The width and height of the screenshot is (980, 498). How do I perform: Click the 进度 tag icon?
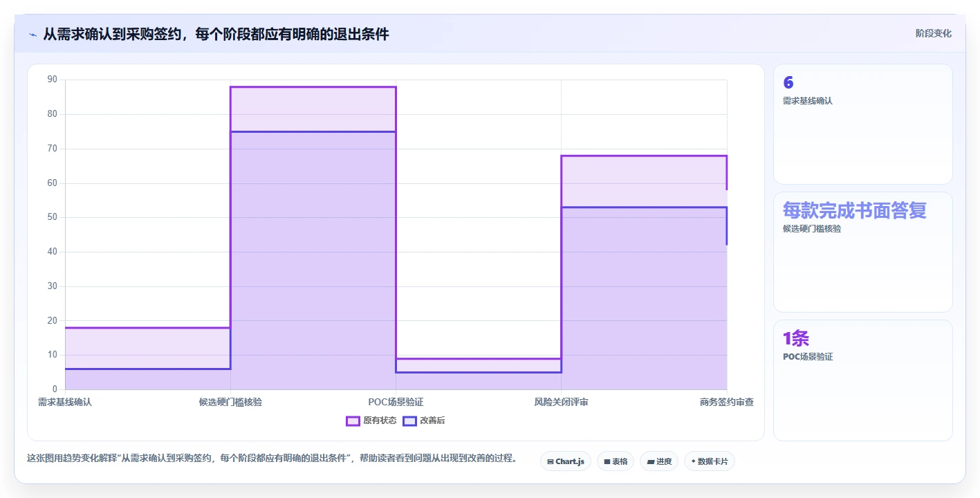650,461
